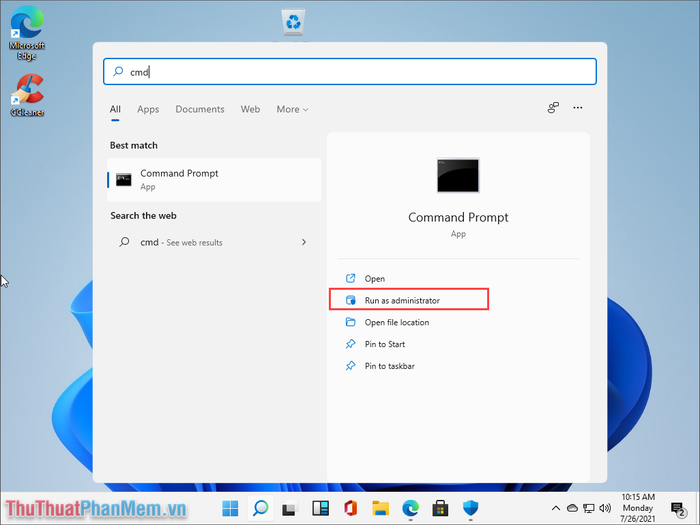Click the volume speaker tray icon

pos(605,508)
